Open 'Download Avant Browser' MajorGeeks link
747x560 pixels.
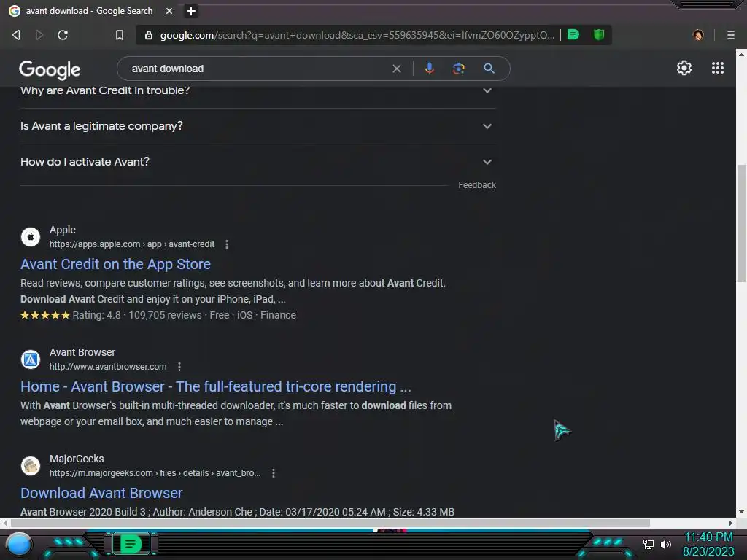pyautogui.click(x=101, y=494)
